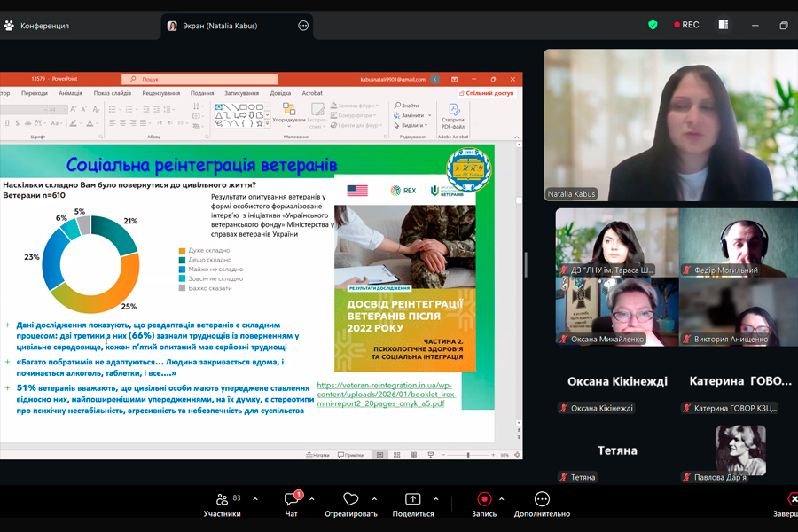Click Заливка фігури shape fill button
Screen dimensions: 798x532
354,106
